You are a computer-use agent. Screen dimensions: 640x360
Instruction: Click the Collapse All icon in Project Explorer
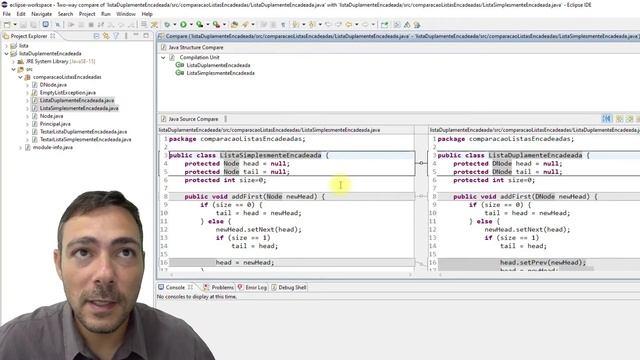[96, 36]
